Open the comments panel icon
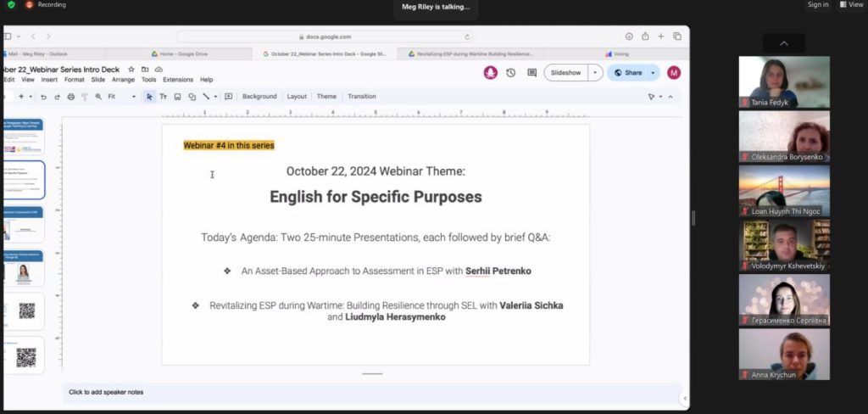 tap(532, 73)
